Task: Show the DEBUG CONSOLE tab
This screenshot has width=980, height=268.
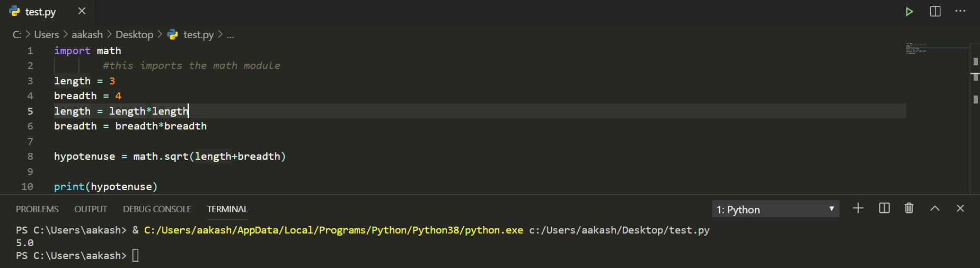Action: pos(157,209)
